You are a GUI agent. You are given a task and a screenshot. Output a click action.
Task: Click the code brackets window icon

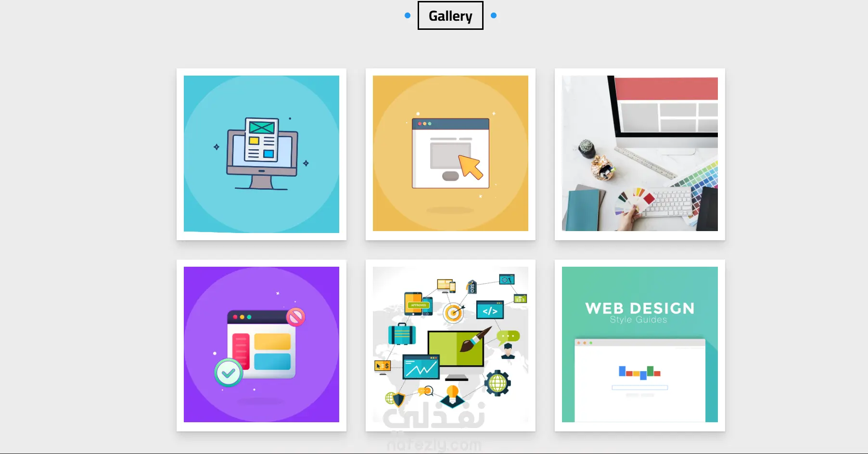(x=490, y=311)
